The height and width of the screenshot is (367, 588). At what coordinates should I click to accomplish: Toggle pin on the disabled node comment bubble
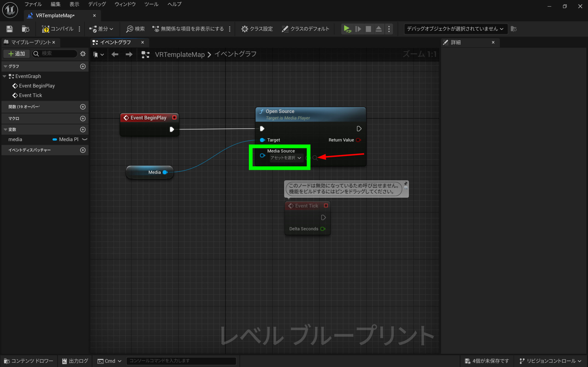(x=406, y=184)
